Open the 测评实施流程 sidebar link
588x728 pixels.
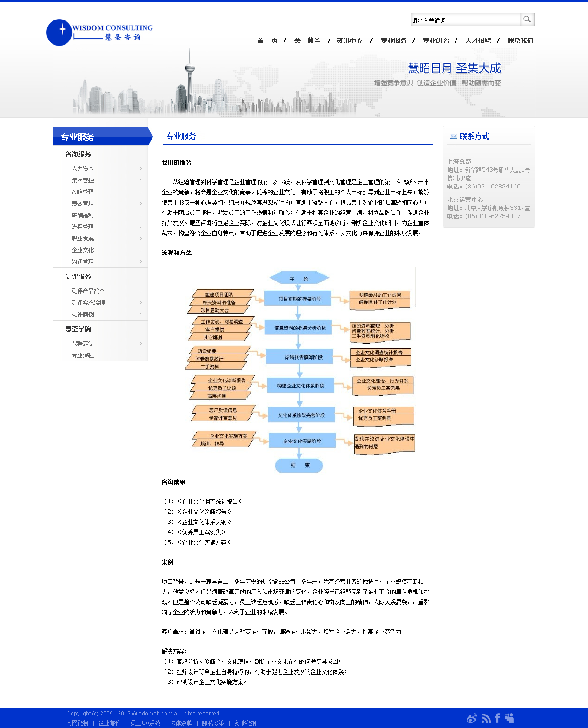(x=88, y=303)
